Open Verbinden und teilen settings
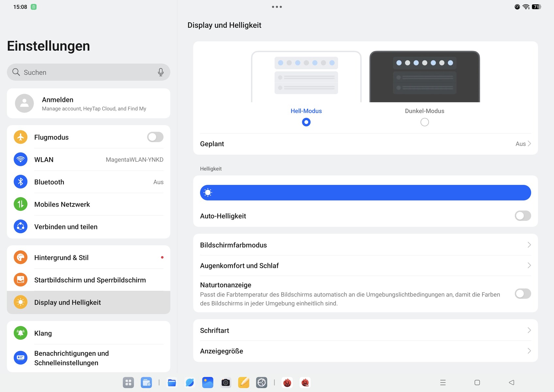 [x=89, y=226]
